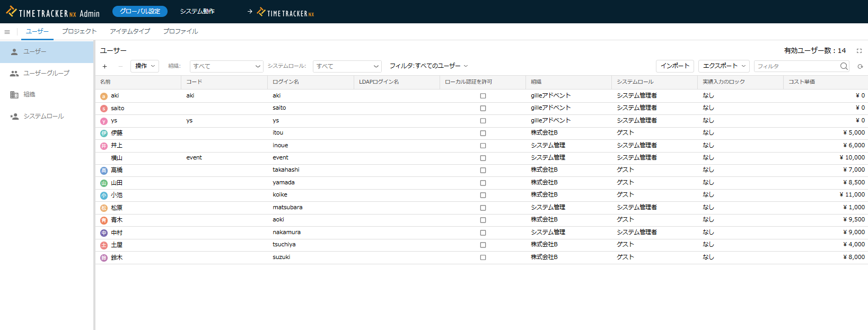Screen dimensions: 868x330
Task: Switch to グローバル設定 tab
Action: (140, 11)
